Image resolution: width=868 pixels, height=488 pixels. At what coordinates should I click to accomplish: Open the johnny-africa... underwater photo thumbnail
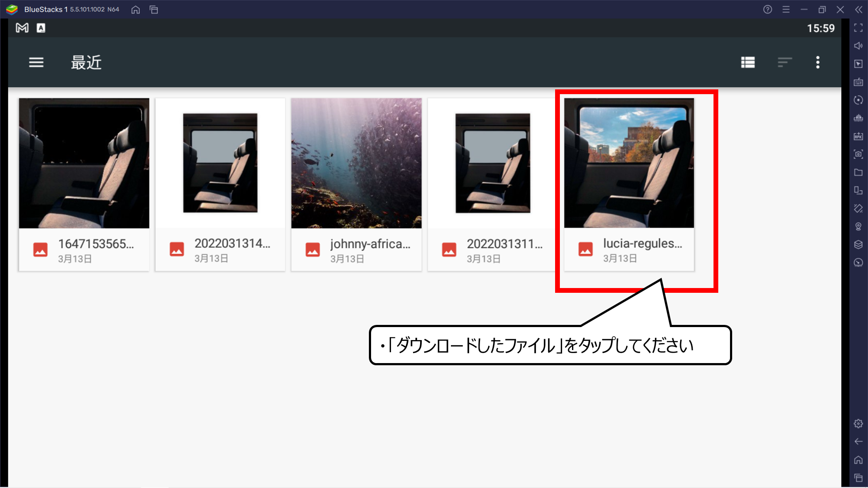coord(356,163)
